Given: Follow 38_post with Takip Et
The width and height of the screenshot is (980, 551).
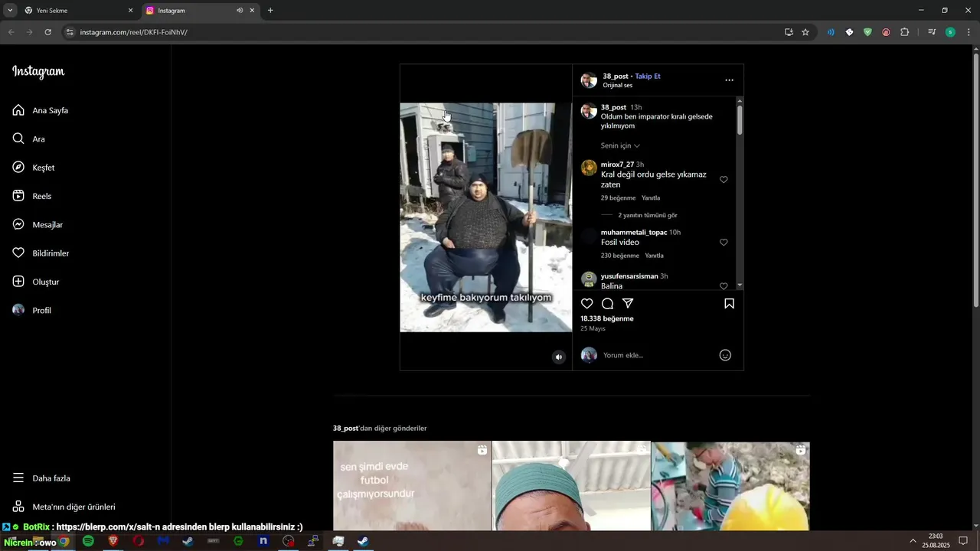Looking at the screenshot, I should pos(648,77).
